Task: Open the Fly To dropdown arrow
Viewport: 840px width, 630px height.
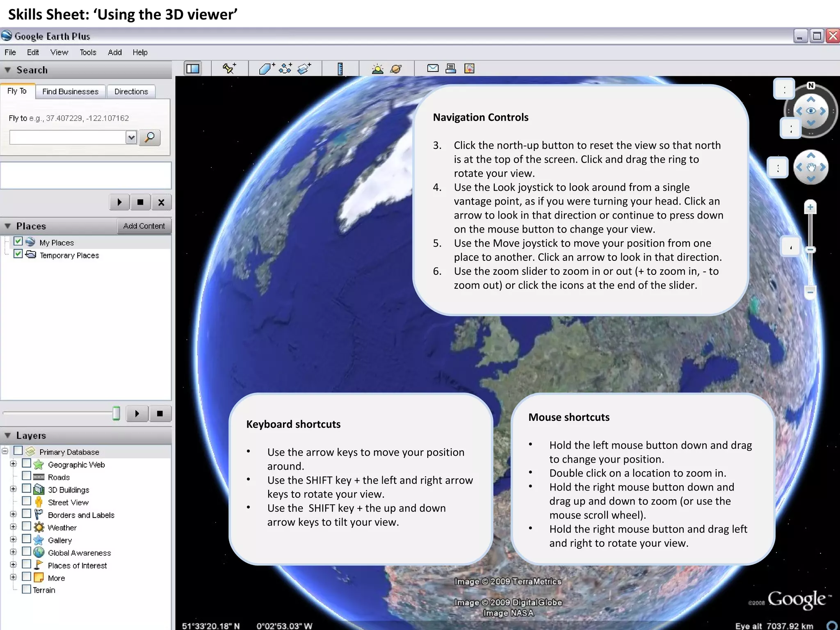Action: (x=131, y=137)
